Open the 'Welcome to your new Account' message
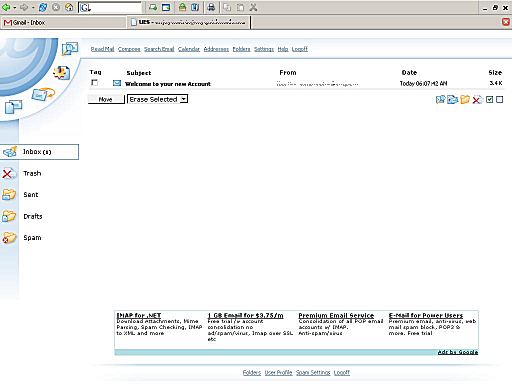 pyautogui.click(x=168, y=84)
